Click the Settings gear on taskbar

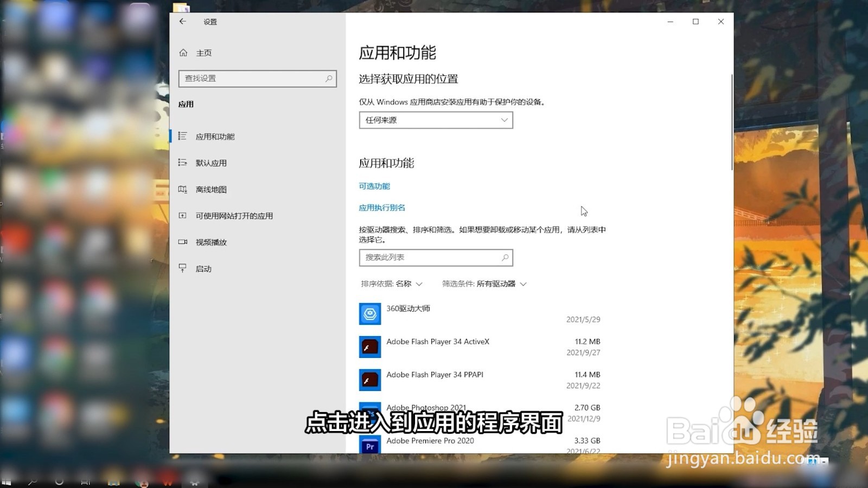click(x=194, y=481)
